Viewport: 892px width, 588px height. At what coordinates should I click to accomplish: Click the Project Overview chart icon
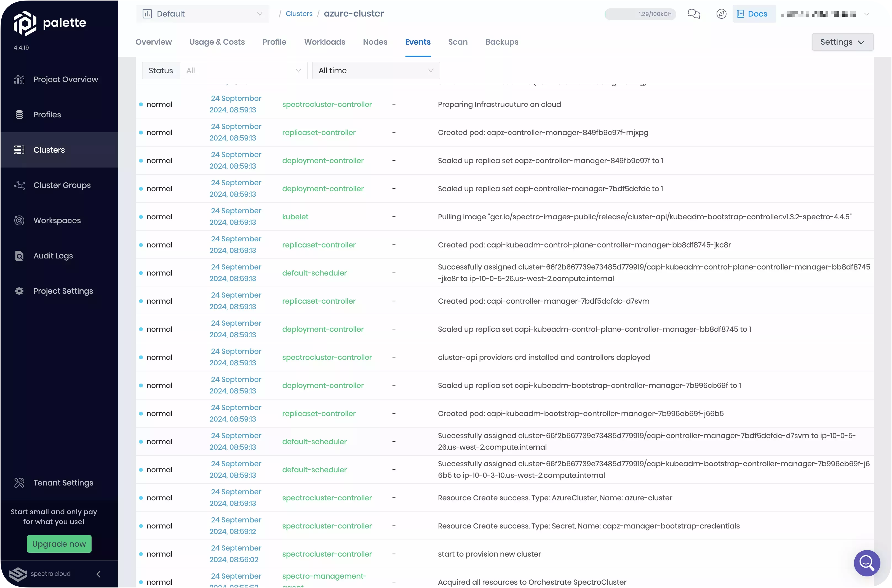point(19,80)
